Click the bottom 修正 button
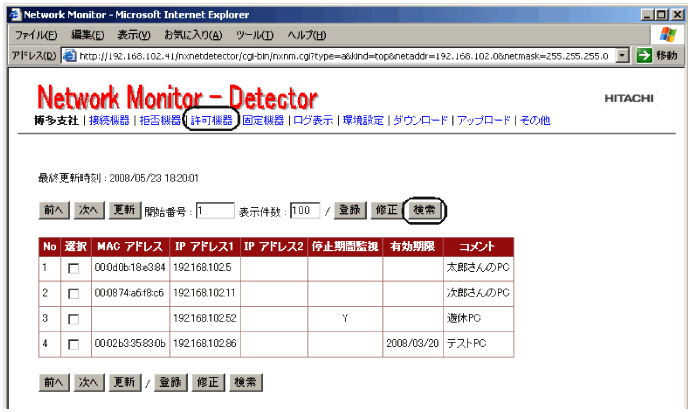The height and width of the screenshot is (412, 688). coord(208,383)
